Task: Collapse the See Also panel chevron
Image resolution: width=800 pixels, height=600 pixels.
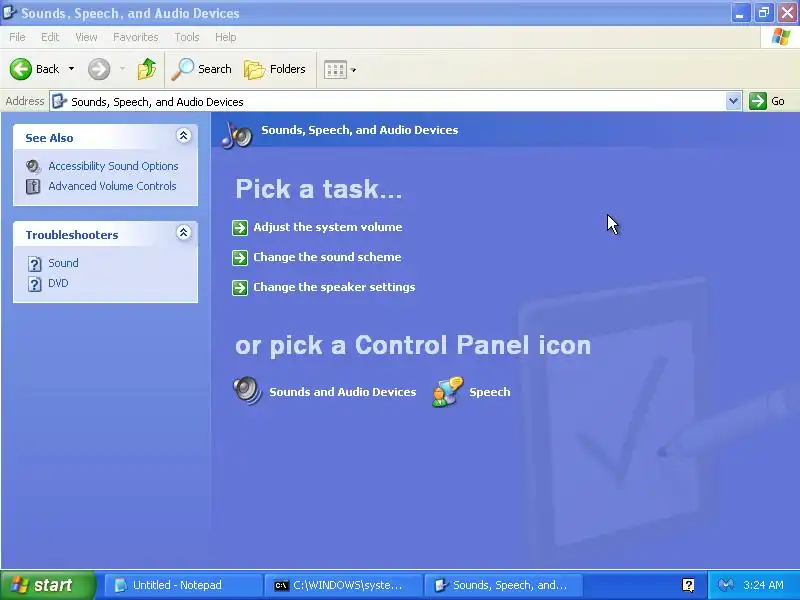Action: point(184,136)
